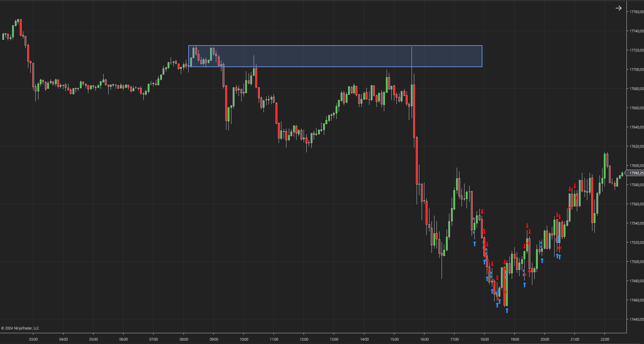Click the current price marker 17592,25

636,173
